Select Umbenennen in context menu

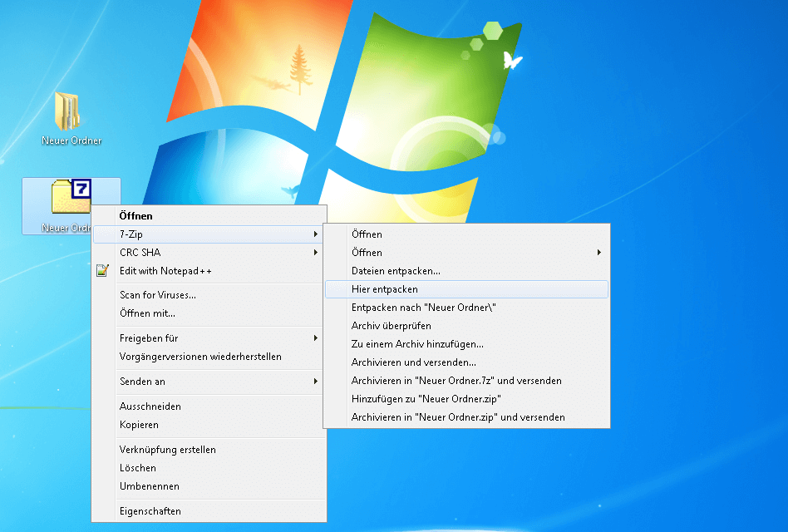[x=149, y=486]
